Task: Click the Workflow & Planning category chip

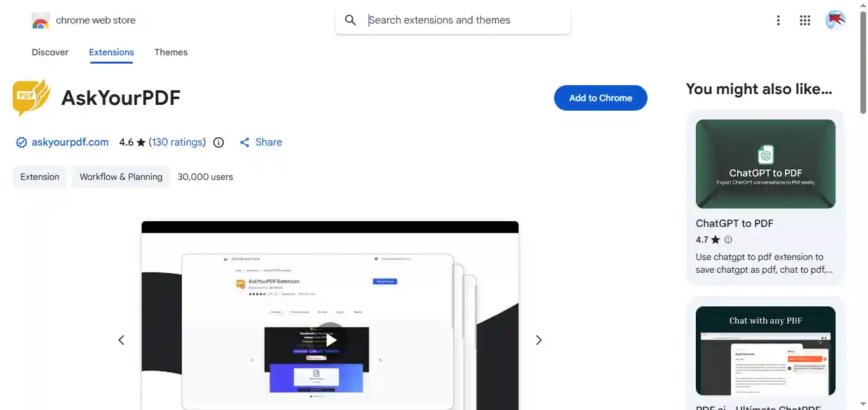Action: pos(121,177)
